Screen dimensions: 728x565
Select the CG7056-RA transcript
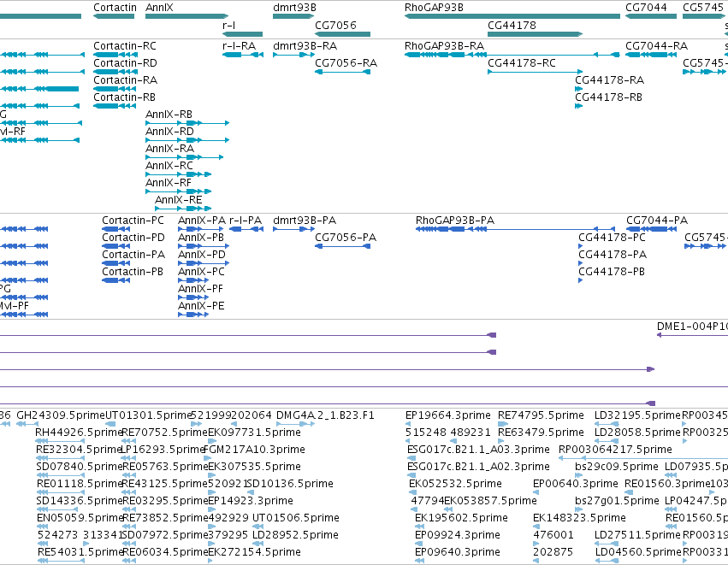point(343,72)
